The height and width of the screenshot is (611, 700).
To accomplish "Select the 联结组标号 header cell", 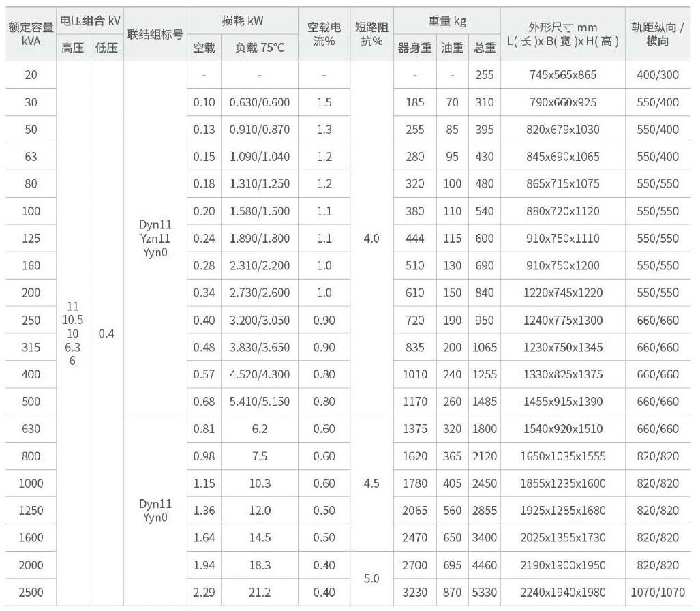I will click(x=155, y=34).
